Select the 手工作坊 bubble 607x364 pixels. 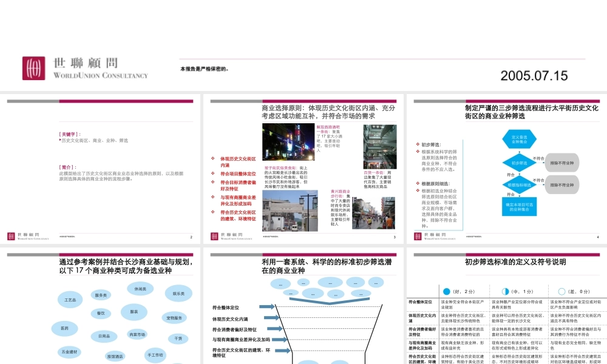click(x=155, y=355)
